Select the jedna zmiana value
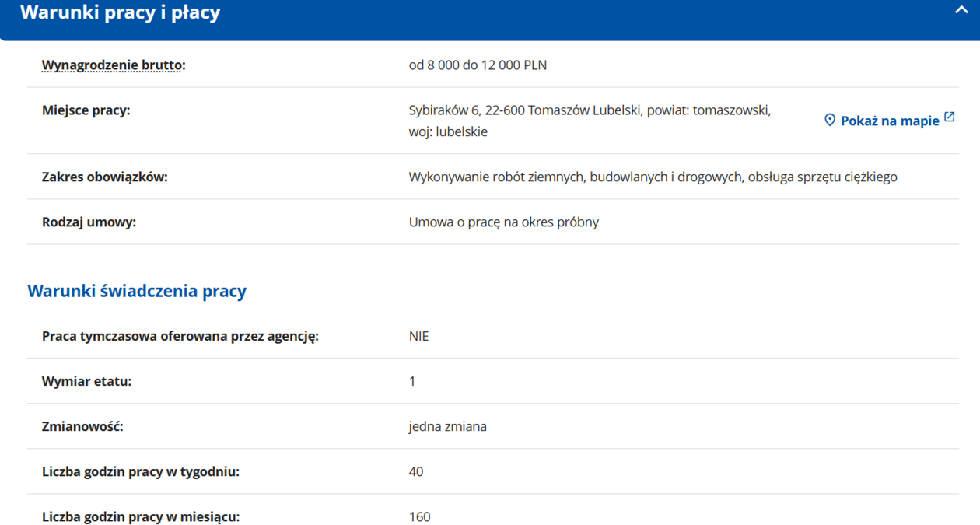 coord(447,427)
